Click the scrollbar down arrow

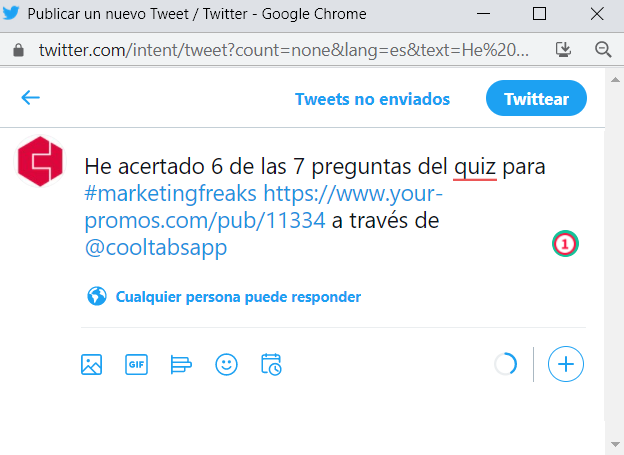click(x=615, y=444)
